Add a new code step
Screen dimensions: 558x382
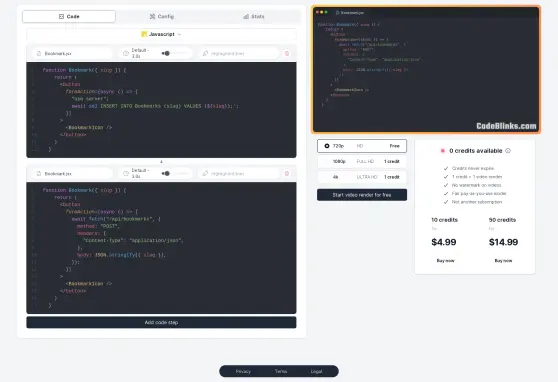point(161,322)
